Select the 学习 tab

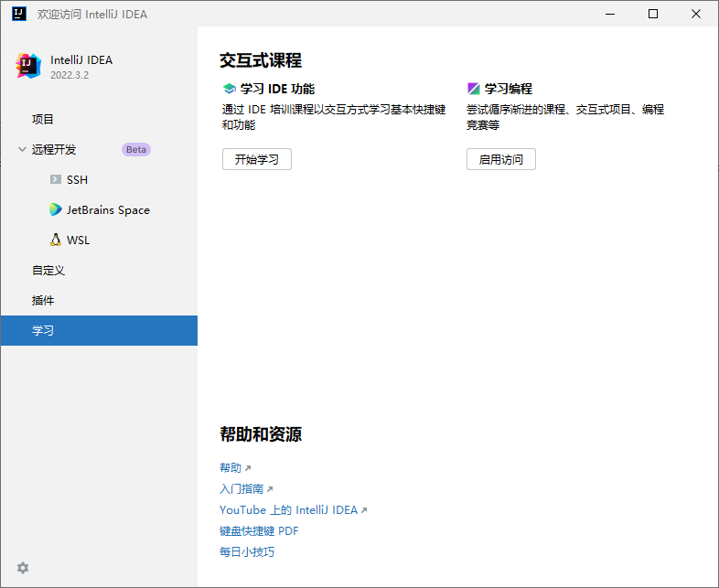click(x=99, y=330)
